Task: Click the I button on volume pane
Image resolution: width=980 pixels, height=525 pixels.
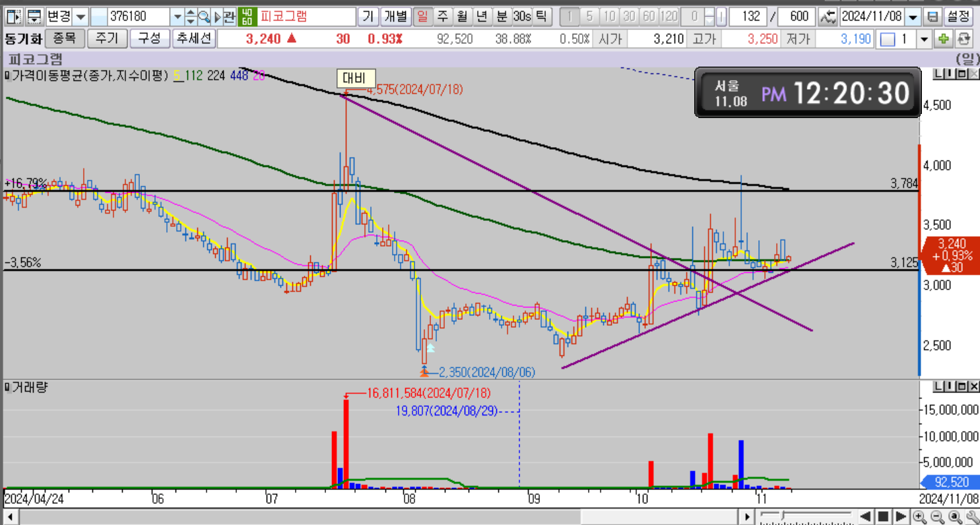Action: (x=948, y=386)
